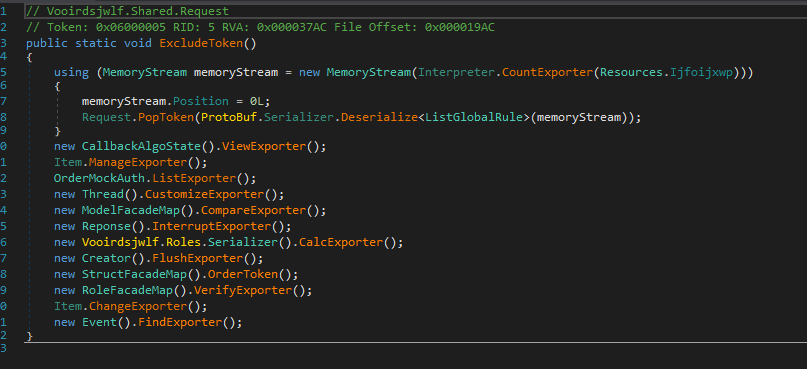Go to the CalcExporter method
The width and height of the screenshot is (807, 369).
coord(341,242)
